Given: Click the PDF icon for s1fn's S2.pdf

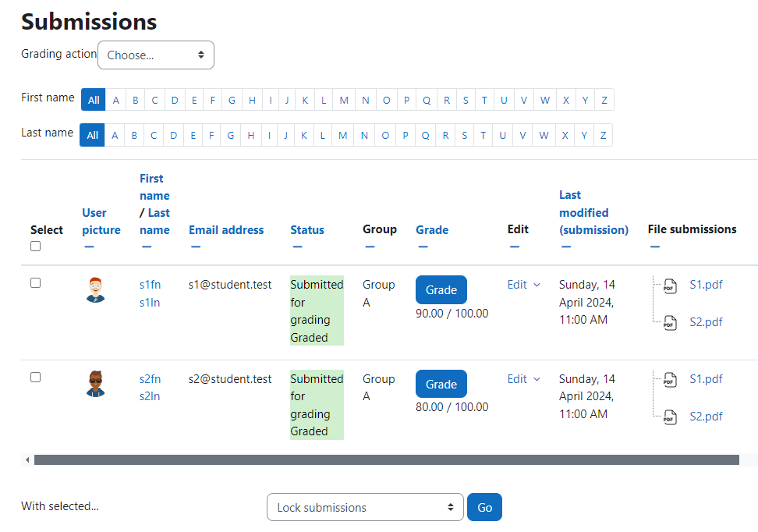Looking at the screenshot, I should click(x=670, y=323).
